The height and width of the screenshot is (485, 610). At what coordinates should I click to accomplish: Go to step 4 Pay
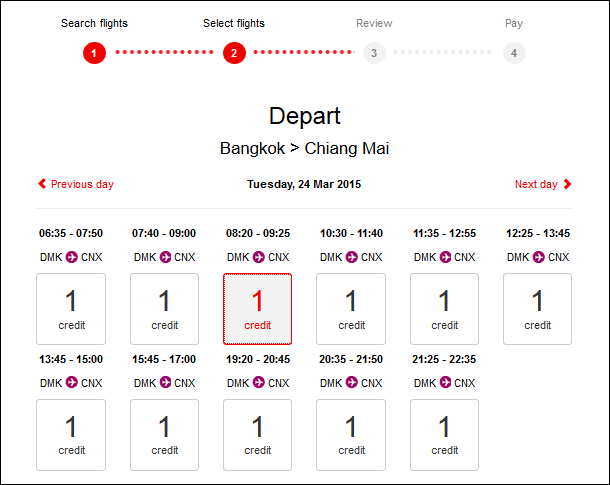click(514, 52)
